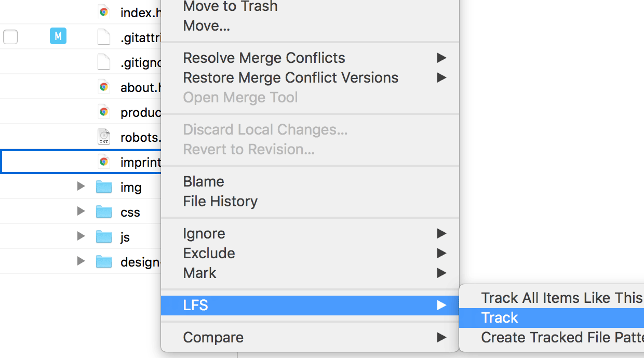Select Blame from the context menu
Image resolution: width=644 pixels, height=358 pixels.
click(x=204, y=181)
